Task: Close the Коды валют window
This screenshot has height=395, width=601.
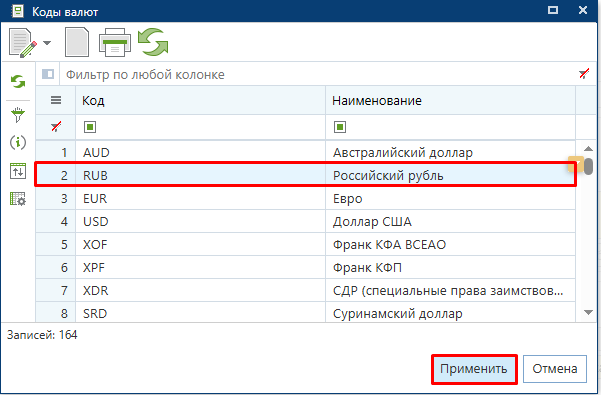Action: 583,10
